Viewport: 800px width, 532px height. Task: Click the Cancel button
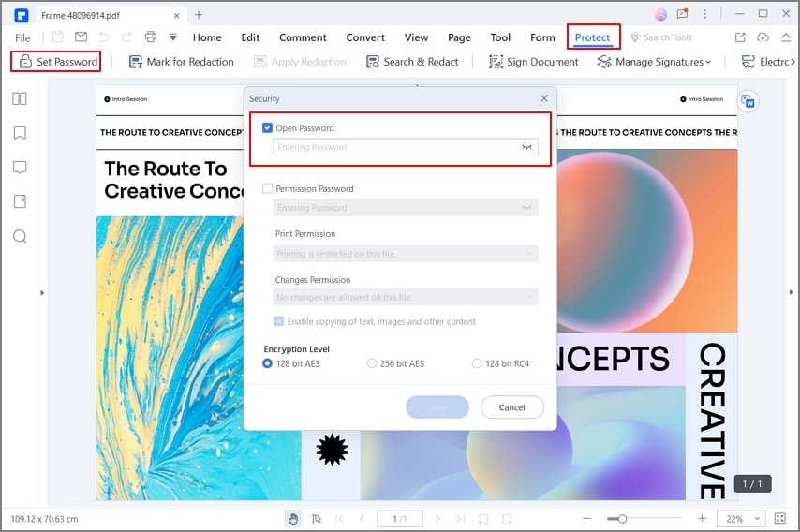[x=512, y=407]
